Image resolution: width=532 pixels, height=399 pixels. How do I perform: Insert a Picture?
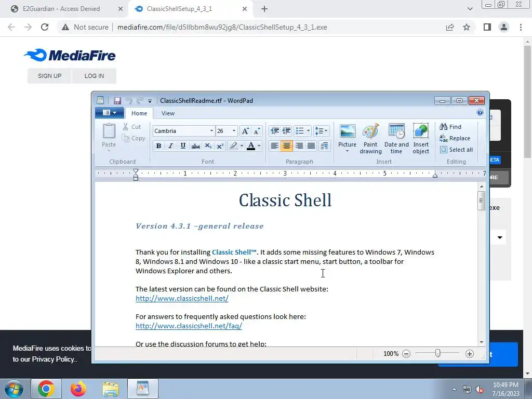pos(347,135)
